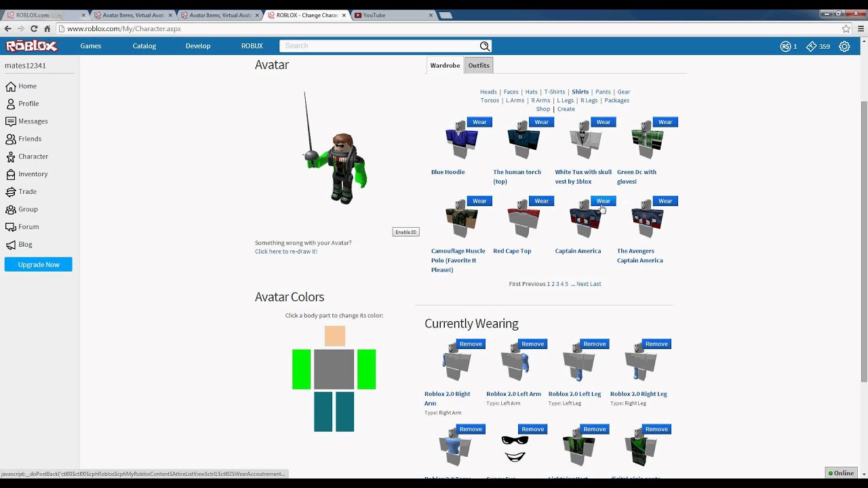Open the Camouflage Muscle Polo thumbnail
The width and height of the screenshot is (868, 488).
(x=461, y=219)
